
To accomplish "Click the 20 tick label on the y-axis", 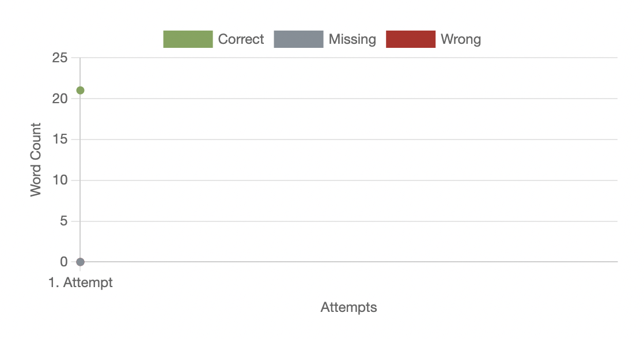I will (60, 99).
